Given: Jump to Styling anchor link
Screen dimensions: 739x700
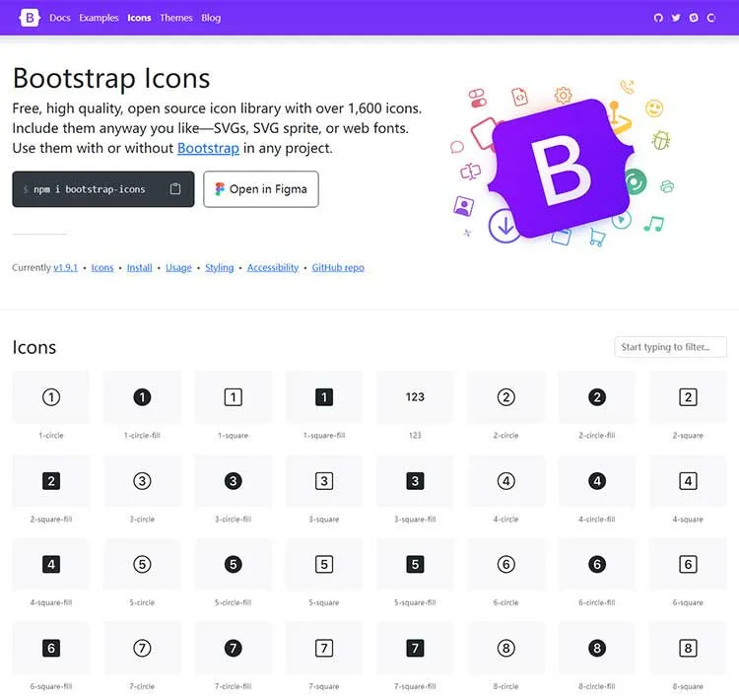Looking at the screenshot, I should pyautogui.click(x=219, y=267).
